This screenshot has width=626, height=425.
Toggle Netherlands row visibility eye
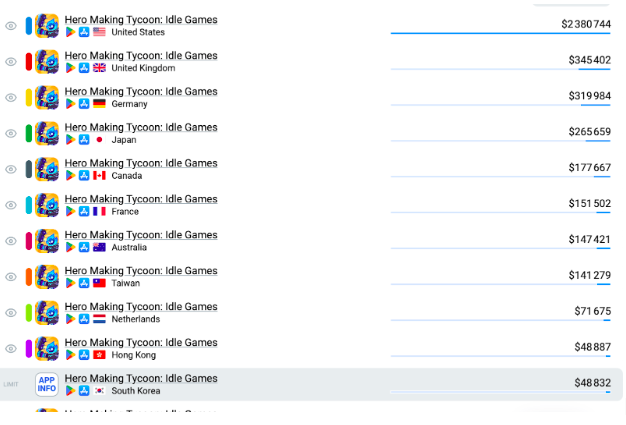coord(11,313)
